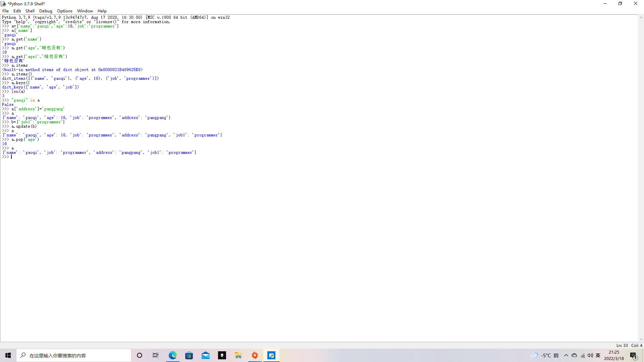
Task: Click the taskbar search input field
Action: [x=74, y=355]
